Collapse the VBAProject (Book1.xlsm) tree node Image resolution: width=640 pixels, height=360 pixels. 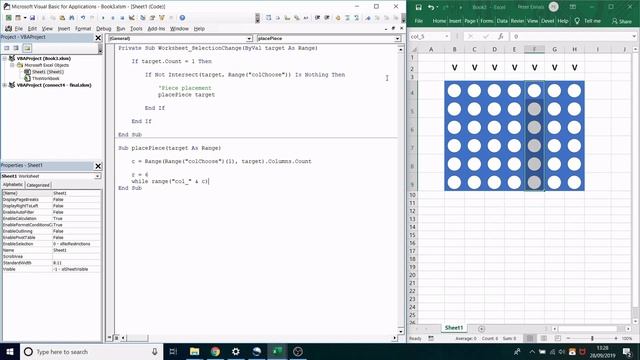[x=5, y=59]
